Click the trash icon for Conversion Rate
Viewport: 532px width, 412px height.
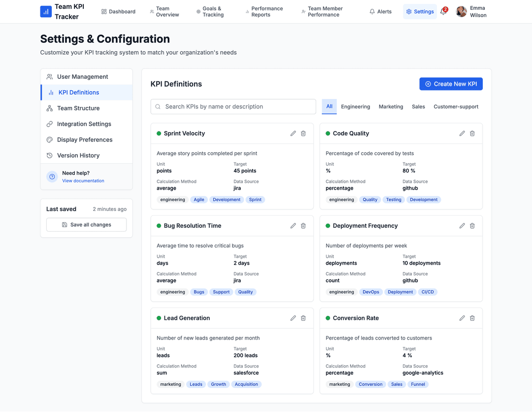pyautogui.click(x=472, y=318)
